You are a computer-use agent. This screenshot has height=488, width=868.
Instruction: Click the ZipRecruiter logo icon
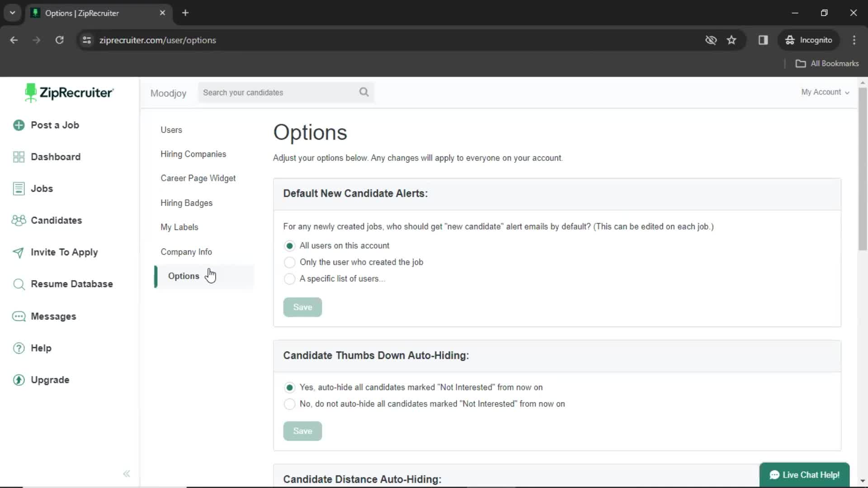30,92
